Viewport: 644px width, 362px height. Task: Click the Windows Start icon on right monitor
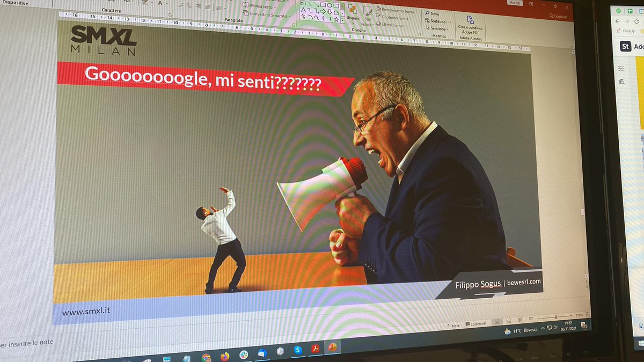coord(640,343)
